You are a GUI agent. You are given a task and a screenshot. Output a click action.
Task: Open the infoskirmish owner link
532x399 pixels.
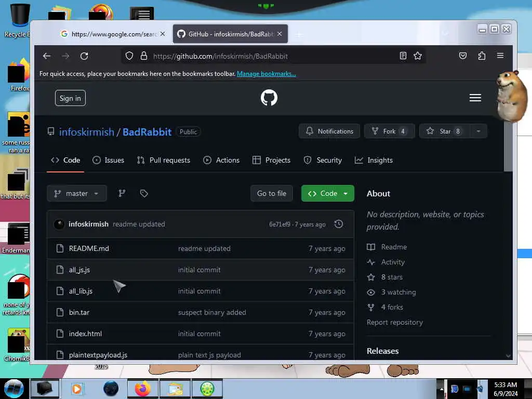click(x=87, y=132)
